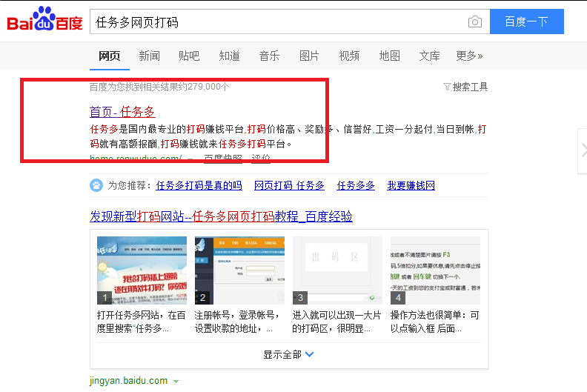Switch to the 新闻 tab
Screen dimensions: 587x392
click(x=150, y=56)
